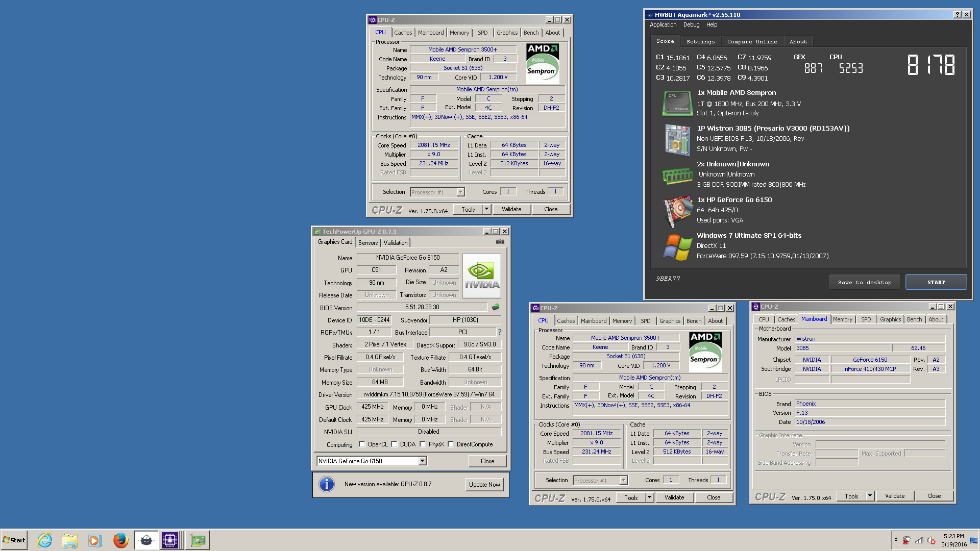This screenshot has height=551, width=980.
Task: Open Tools dropdown arrow in top CPU-Z
Action: 486,209
